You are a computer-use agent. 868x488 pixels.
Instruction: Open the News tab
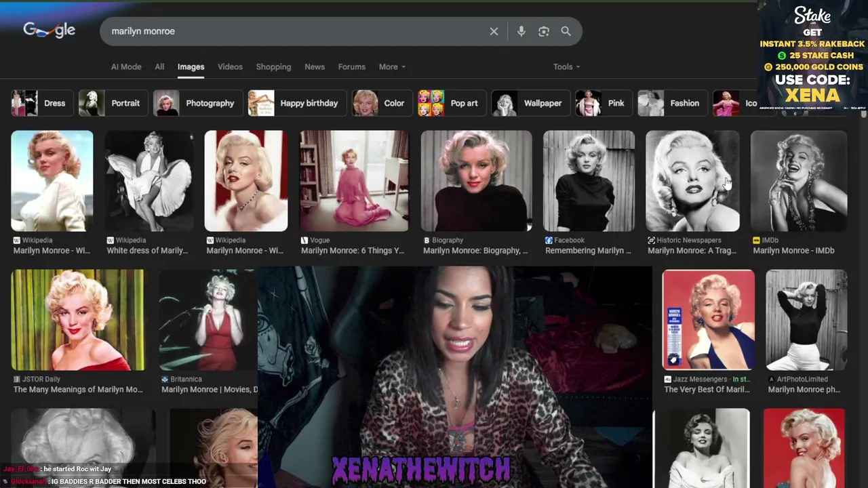(315, 66)
